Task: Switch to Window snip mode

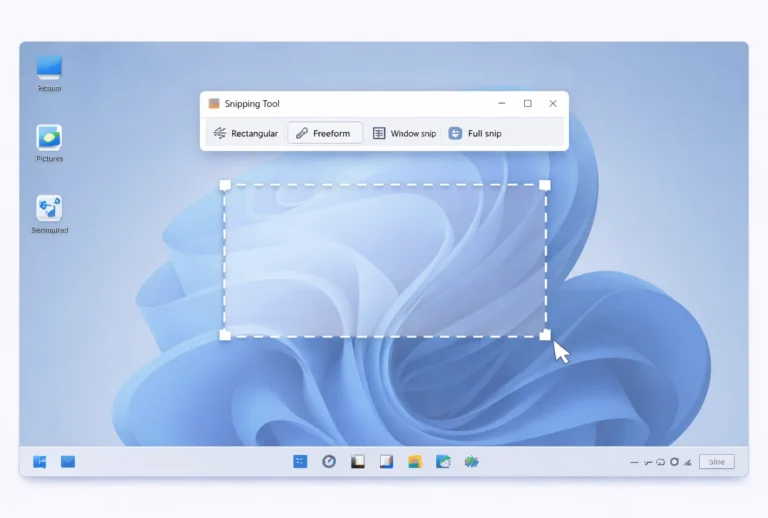Action: pyautogui.click(x=404, y=133)
